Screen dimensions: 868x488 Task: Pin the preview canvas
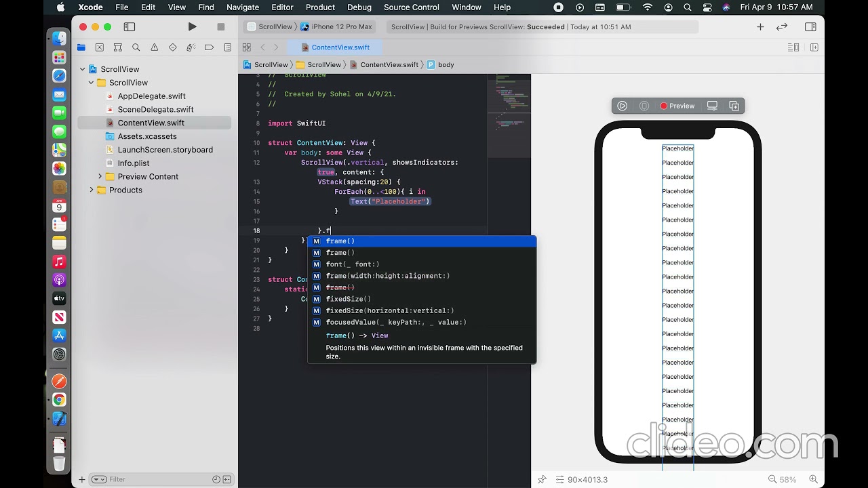point(542,479)
